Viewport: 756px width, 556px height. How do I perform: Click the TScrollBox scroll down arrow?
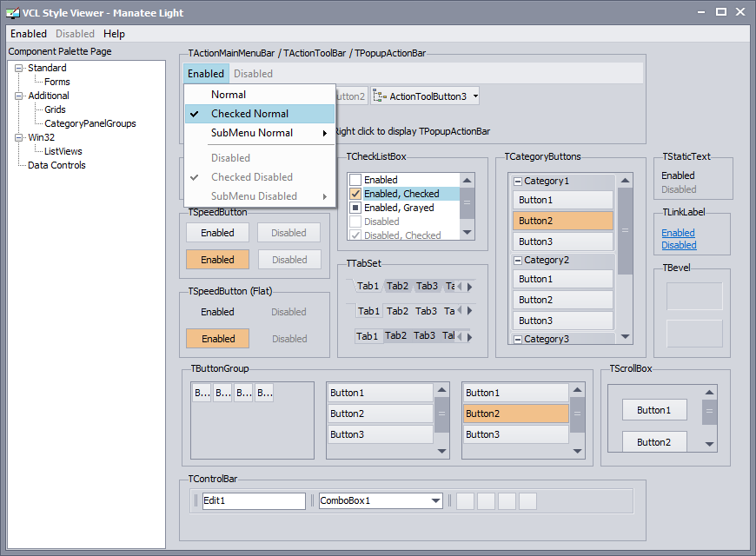[709, 444]
